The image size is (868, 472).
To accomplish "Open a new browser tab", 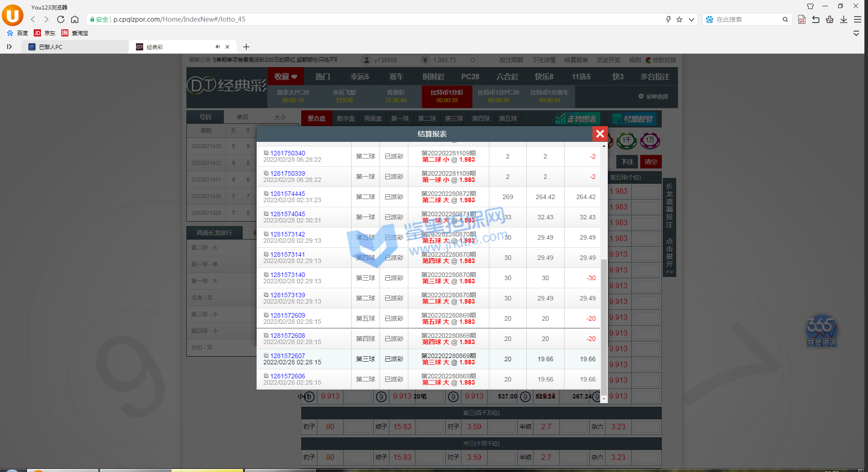I will coord(246,47).
